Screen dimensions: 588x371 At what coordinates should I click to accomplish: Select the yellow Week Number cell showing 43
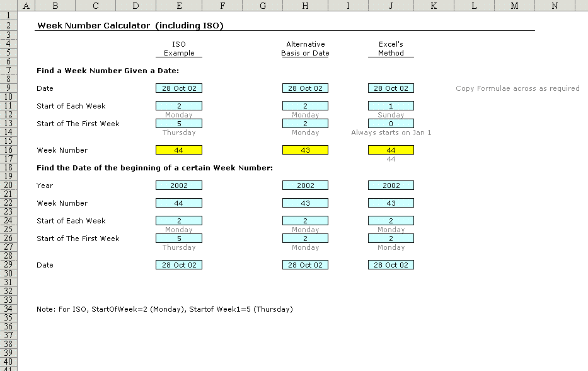coord(305,150)
